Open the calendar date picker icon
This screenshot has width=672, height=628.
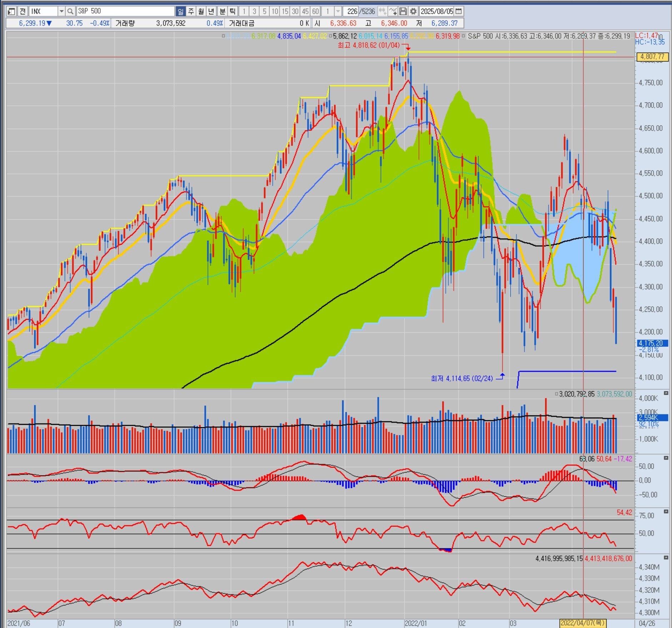point(459,11)
